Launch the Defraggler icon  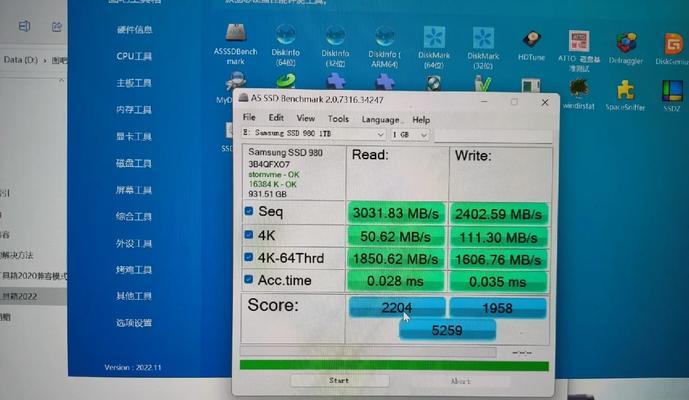pyautogui.click(x=626, y=43)
